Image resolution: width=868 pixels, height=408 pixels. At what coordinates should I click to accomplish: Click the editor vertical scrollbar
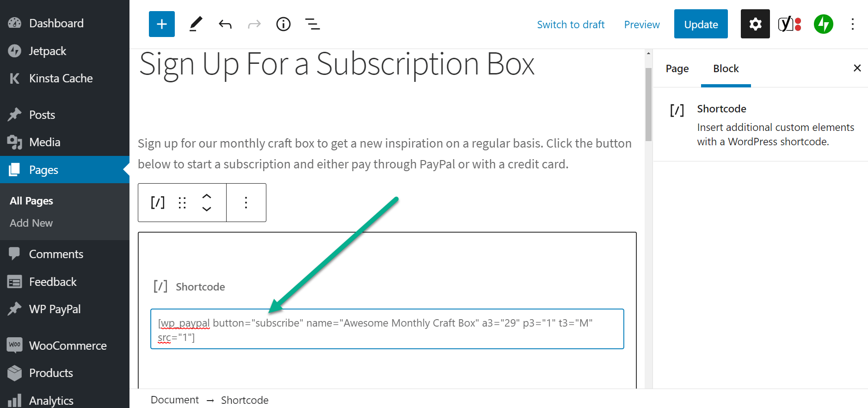coord(648,104)
